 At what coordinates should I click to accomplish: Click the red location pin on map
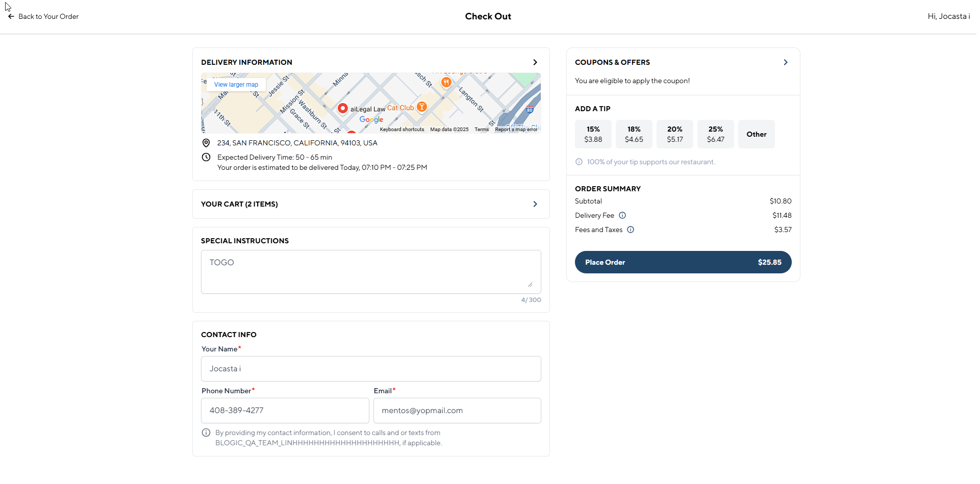click(x=343, y=108)
